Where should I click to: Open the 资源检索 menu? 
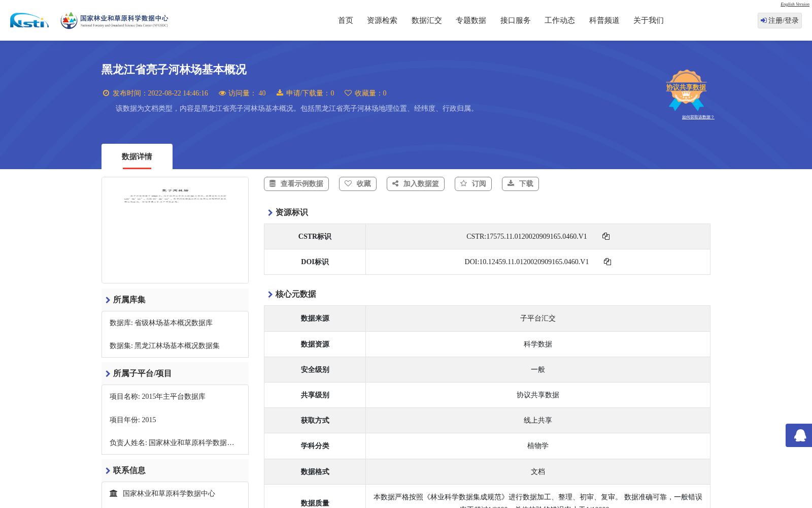(382, 20)
